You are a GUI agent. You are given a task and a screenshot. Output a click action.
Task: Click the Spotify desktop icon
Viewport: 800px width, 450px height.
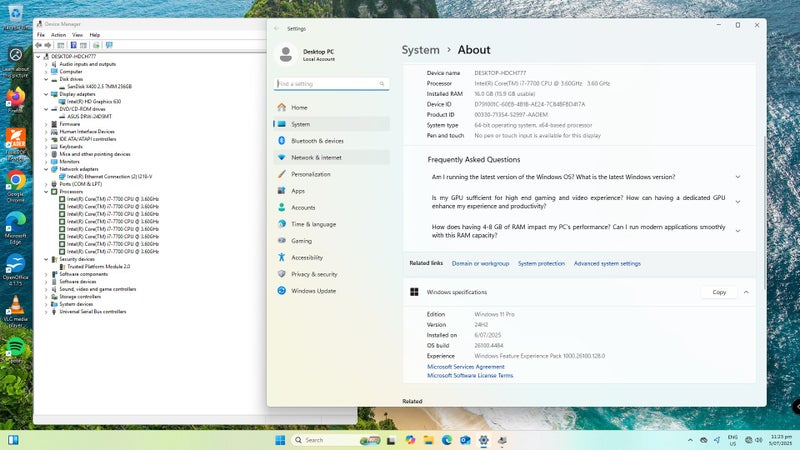(x=15, y=350)
